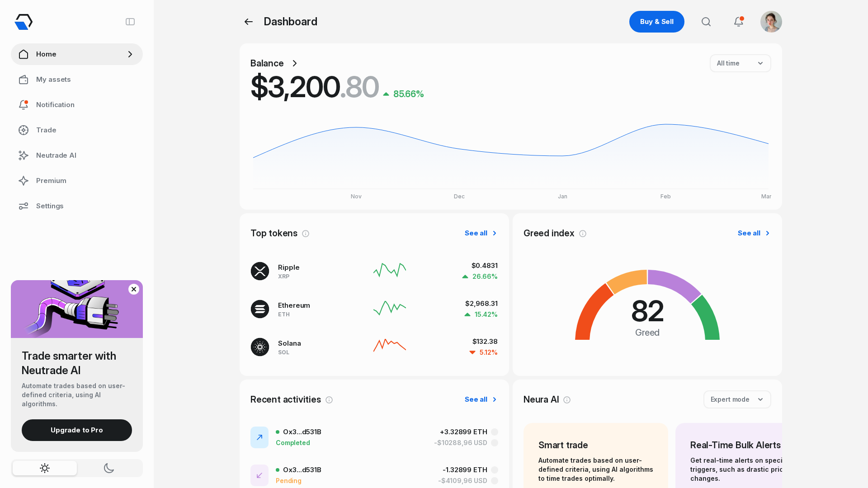Switch to dark mode with the moon toggle
The width and height of the screenshot is (868, 488).
coord(109,468)
